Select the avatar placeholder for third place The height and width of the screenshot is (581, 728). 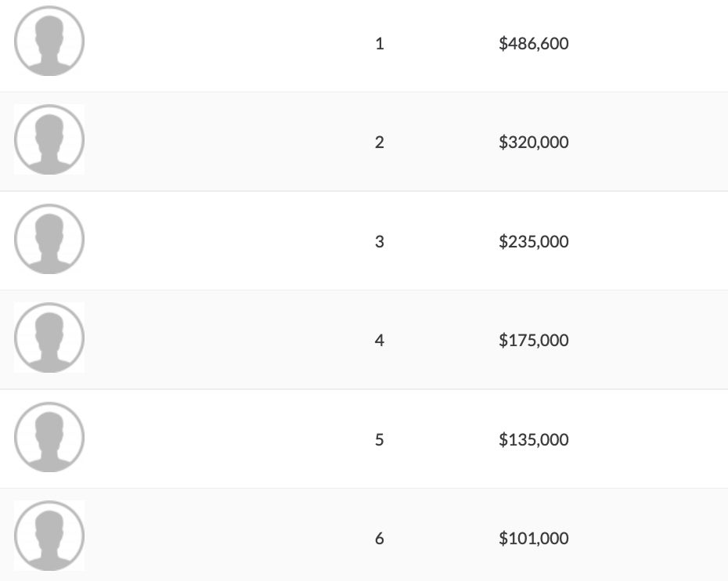49,240
